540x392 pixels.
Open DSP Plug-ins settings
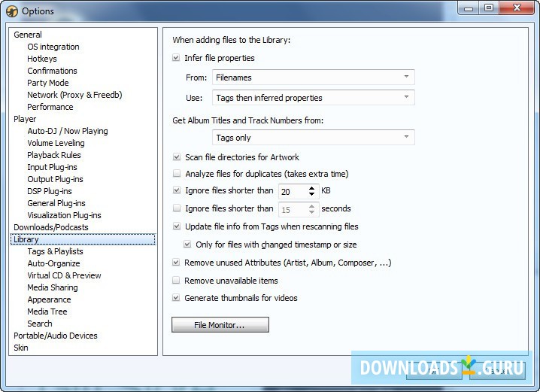click(50, 192)
